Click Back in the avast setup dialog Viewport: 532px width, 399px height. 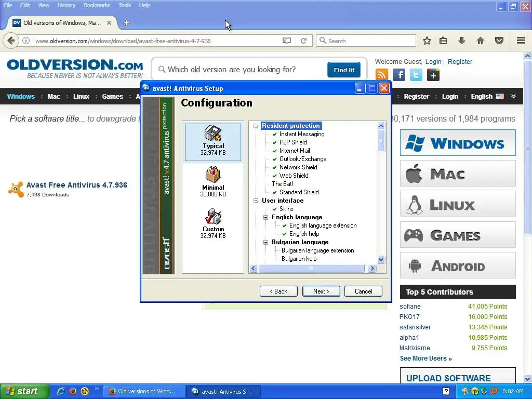point(278,291)
